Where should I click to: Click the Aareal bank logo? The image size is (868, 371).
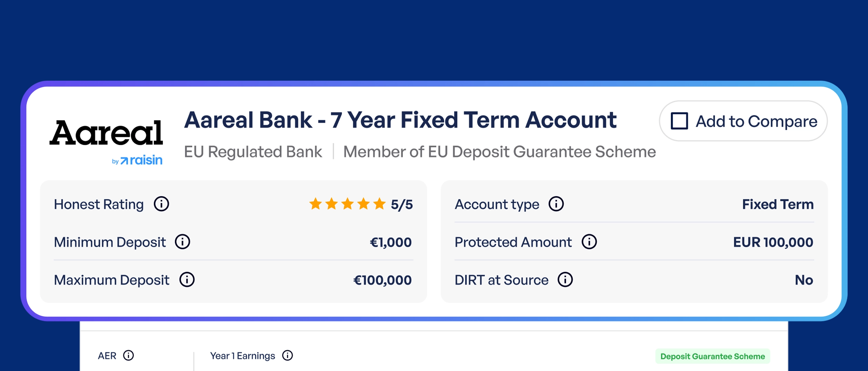coord(106,133)
